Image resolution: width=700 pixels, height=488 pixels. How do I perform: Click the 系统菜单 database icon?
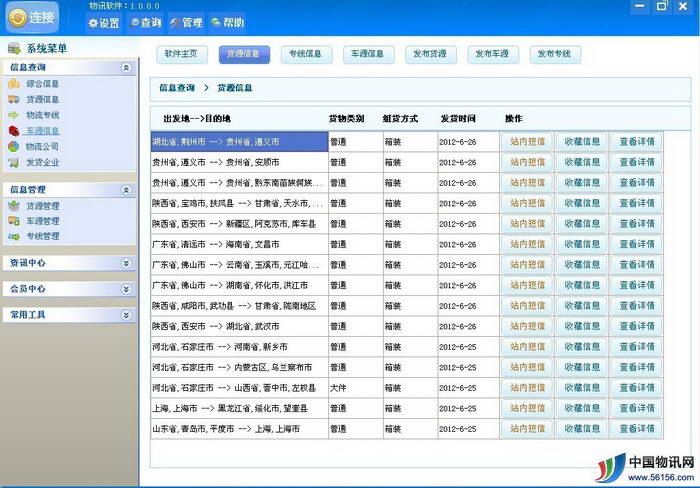coord(14,48)
